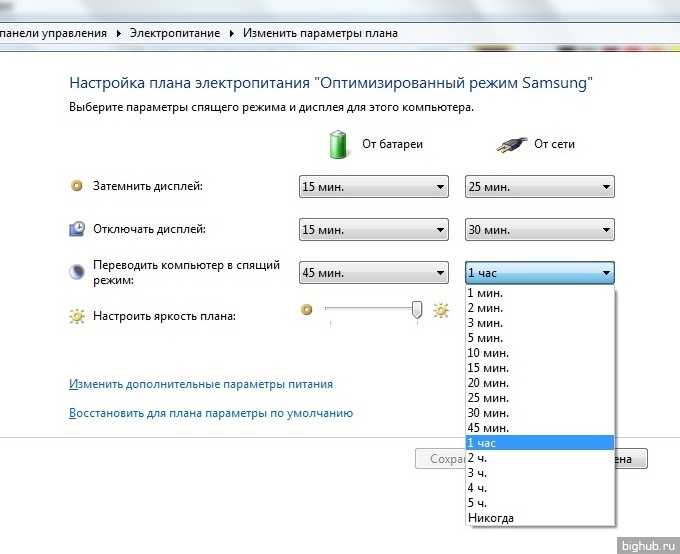This screenshot has height=554, width=680.
Task: Select 25 мин. option in open list
Action: point(540,398)
